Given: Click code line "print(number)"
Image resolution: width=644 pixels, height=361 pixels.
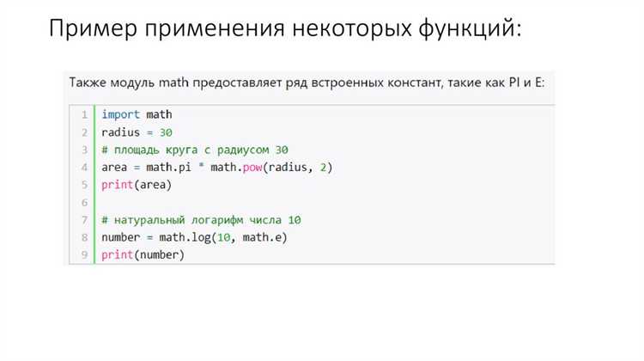Looking at the screenshot, I should [143, 255].
